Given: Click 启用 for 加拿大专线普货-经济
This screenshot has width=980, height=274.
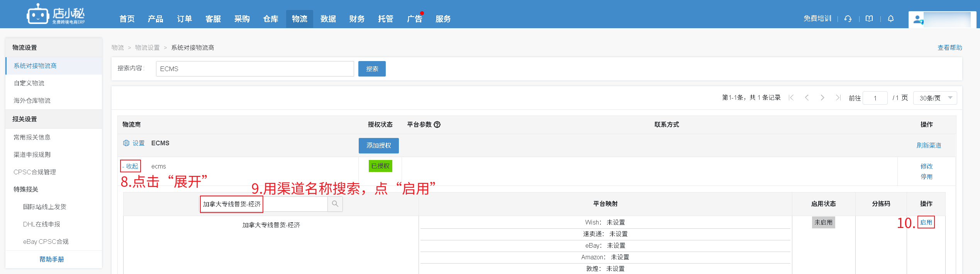Looking at the screenshot, I should 926,222.
